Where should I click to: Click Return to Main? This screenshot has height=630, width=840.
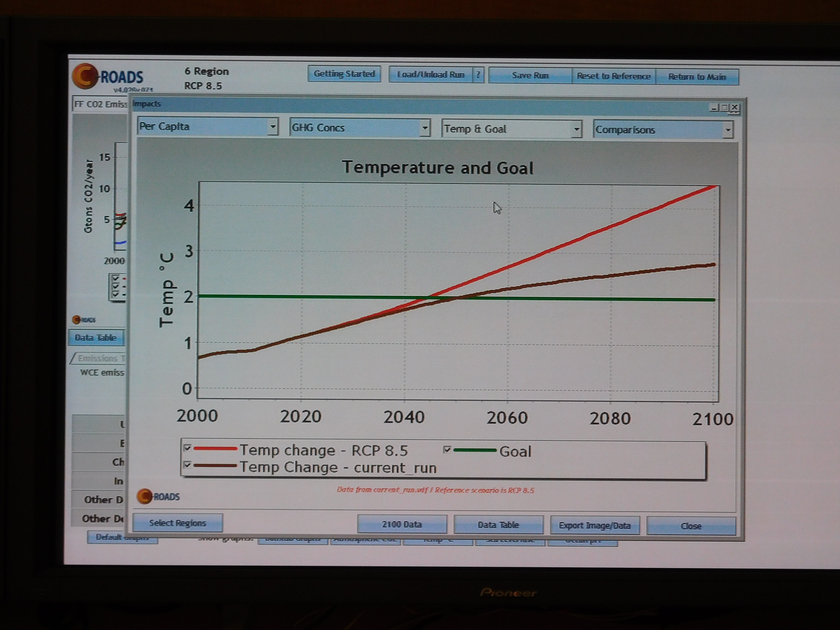697,77
